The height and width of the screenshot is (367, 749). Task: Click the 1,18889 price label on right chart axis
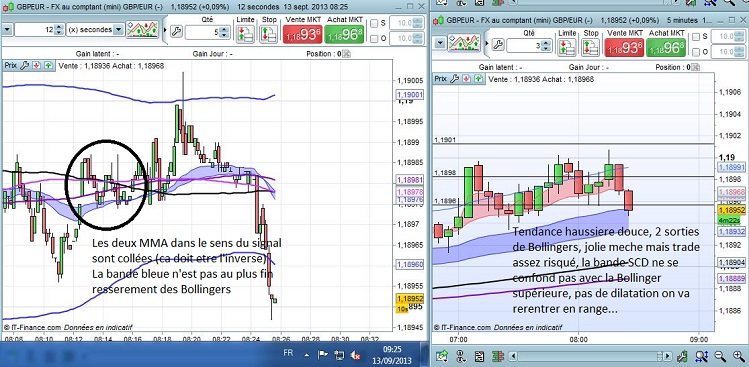(x=732, y=278)
